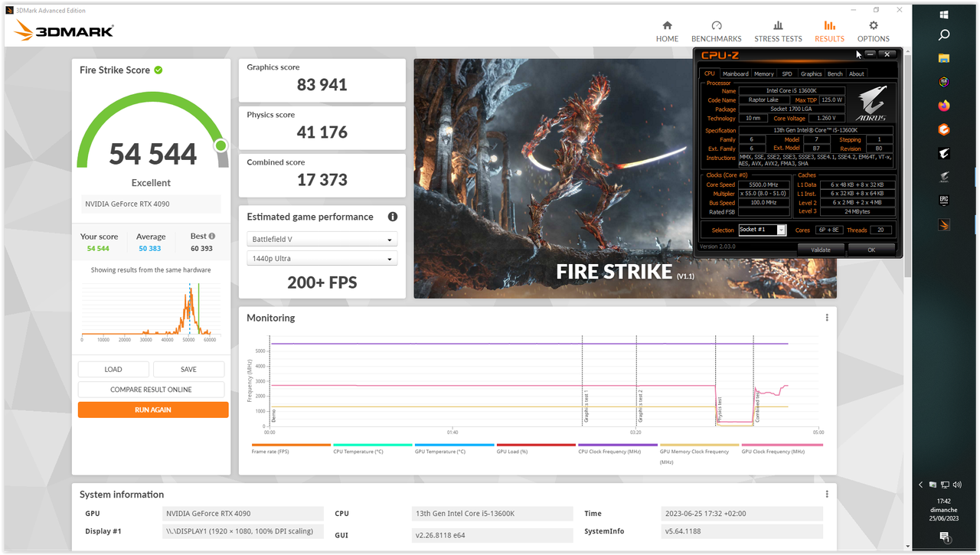Toggle the CPU Temperature legend entry
This screenshot has height=555, width=980.
tap(372, 449)
